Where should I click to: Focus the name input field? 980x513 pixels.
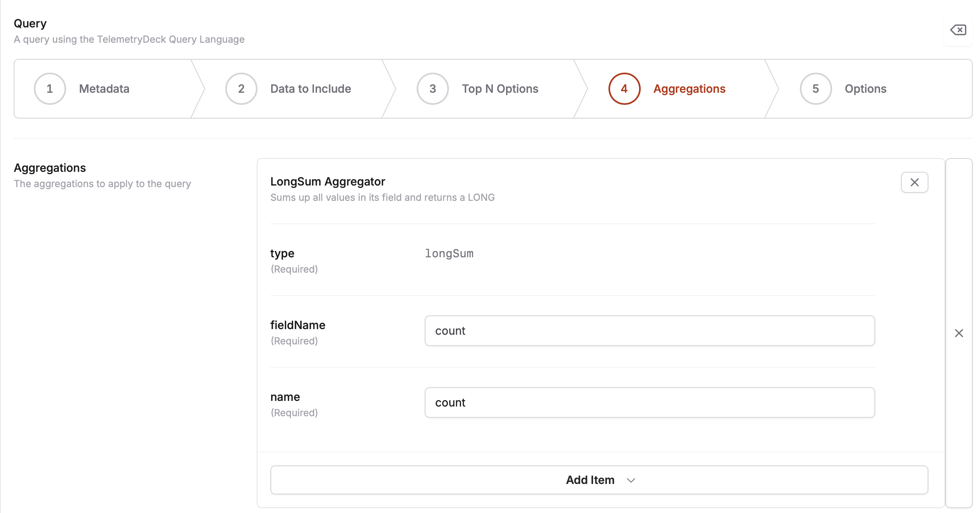(649, 402)
